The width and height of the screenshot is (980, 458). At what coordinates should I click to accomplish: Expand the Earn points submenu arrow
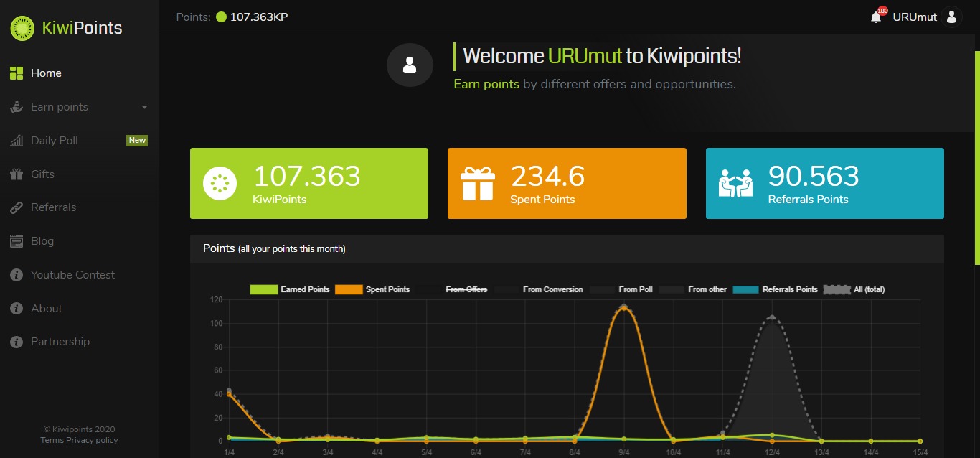tap(144, 107)
